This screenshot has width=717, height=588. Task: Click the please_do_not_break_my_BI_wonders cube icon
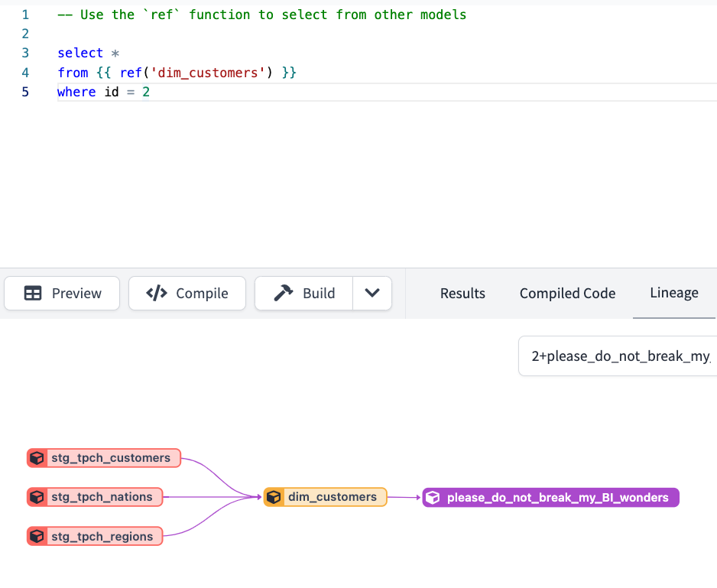click(433, 498)
